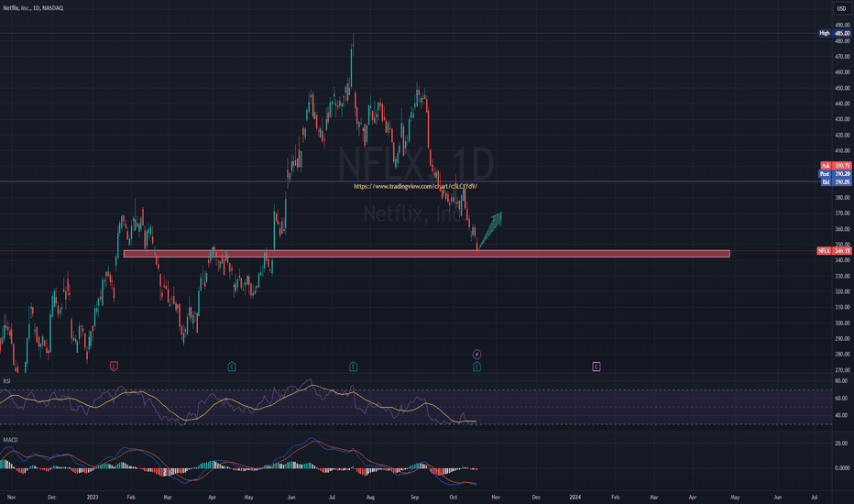Click the Netflix, Inc., 1D, NASDAQ title

[x=33, y=8]
